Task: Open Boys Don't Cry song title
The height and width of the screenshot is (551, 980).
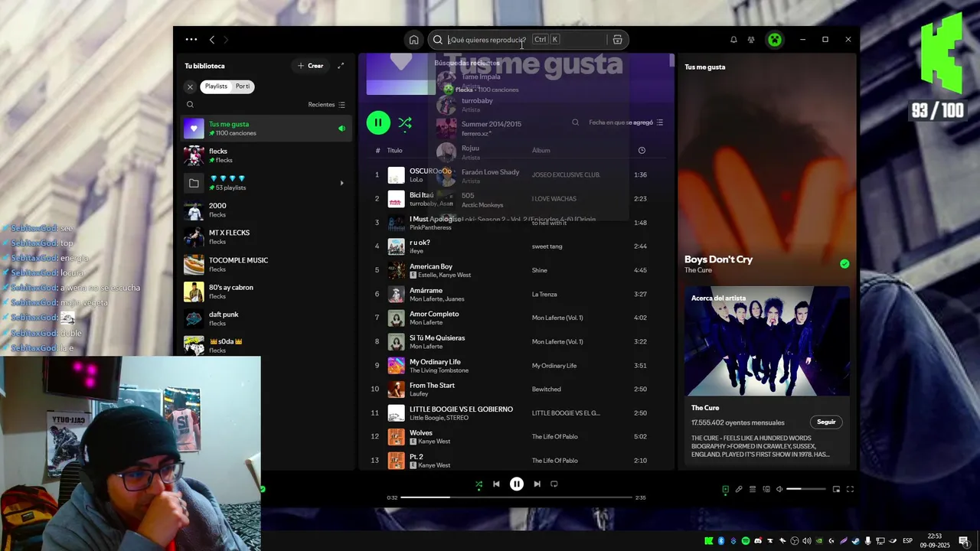Action: click(718, 259)
